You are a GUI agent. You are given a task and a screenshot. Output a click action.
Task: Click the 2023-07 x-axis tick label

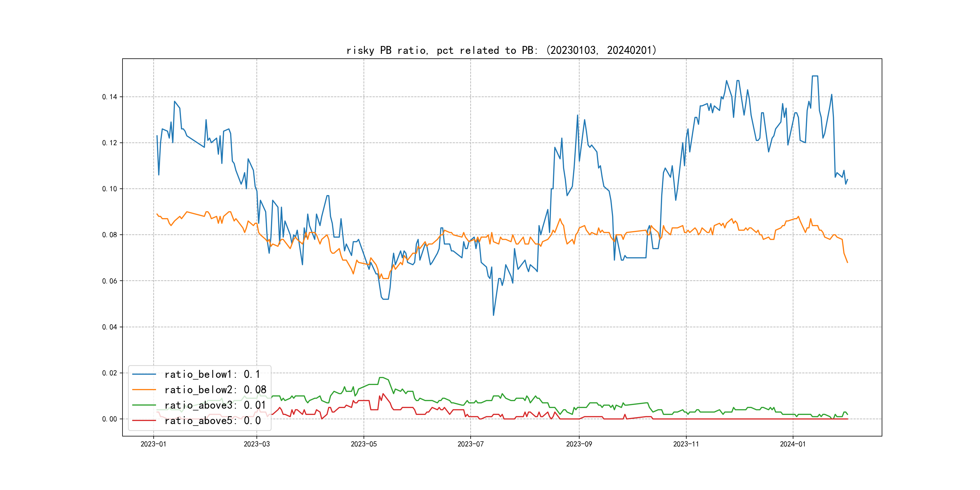pyautogui.click(x=471, y=444)
